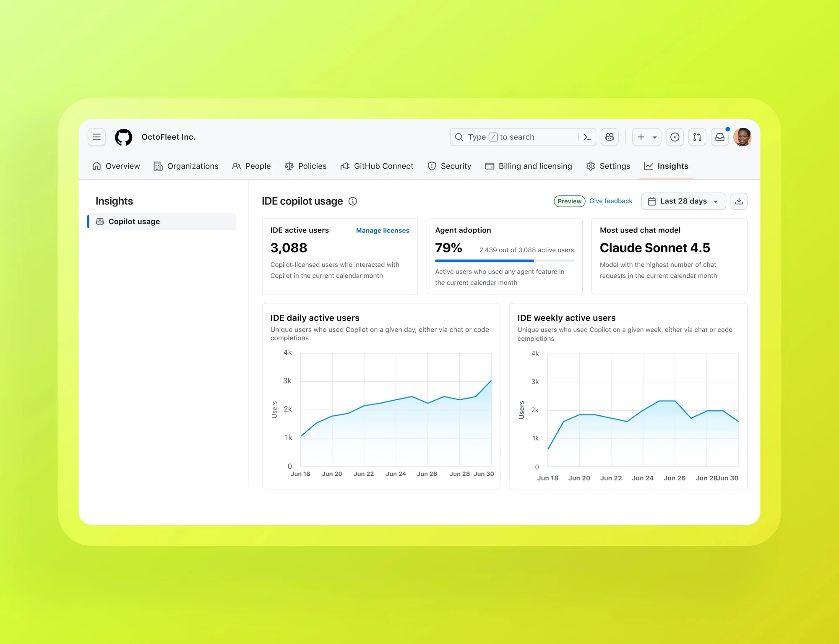Screen dimensions: 839x644
Task: Open Copilot chat icon in header
Action: 610,137
